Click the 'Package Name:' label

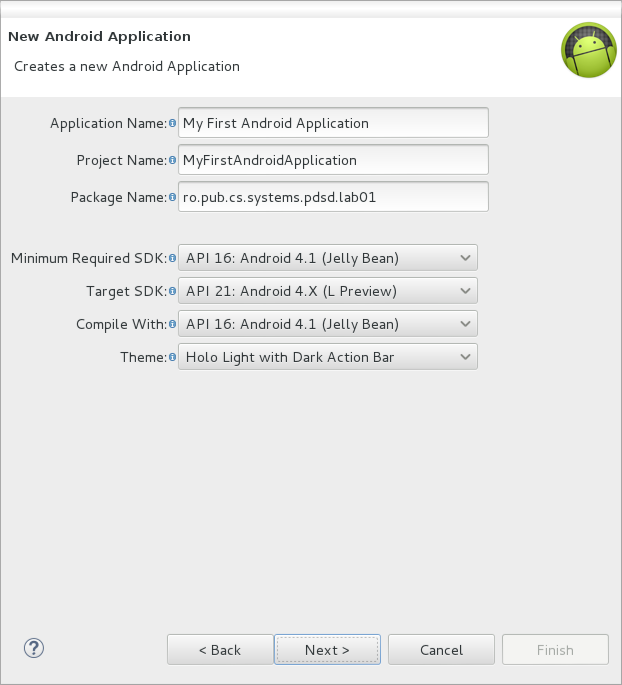[x=119, y=197]
